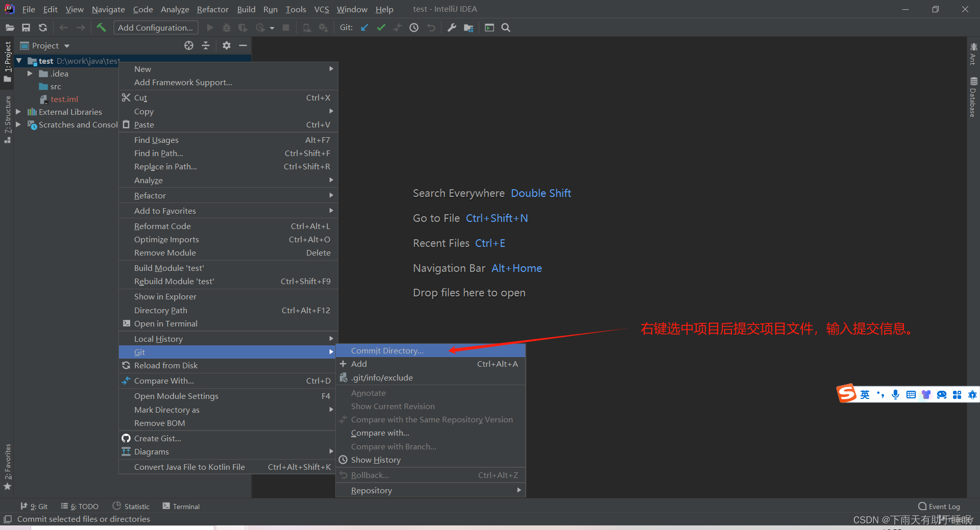Click the Git Rollback undo icon
The height and width of the screenshot is (530, 980).
tap(431, 28)
